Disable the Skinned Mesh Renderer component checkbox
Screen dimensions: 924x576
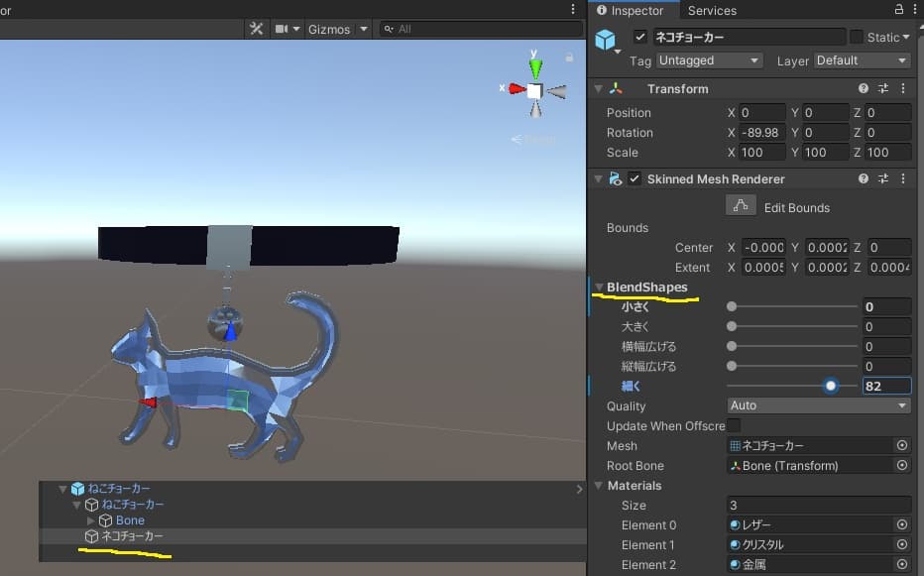[x=635, y=179]
